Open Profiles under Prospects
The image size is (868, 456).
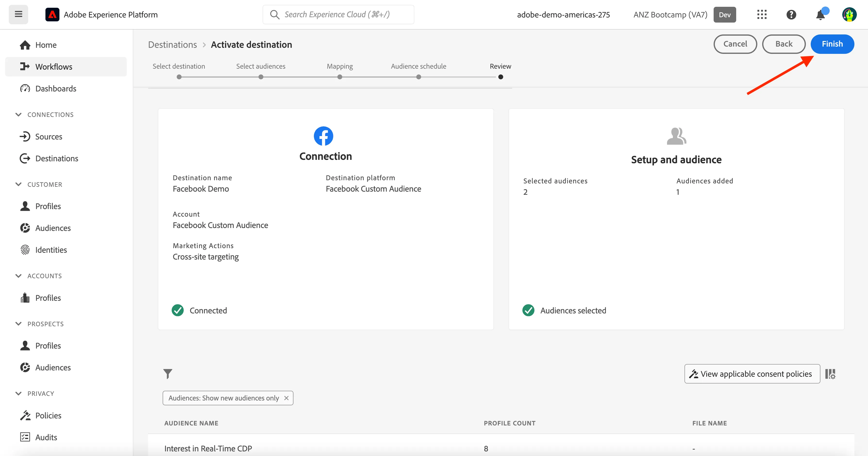click(x=66, y=346)
